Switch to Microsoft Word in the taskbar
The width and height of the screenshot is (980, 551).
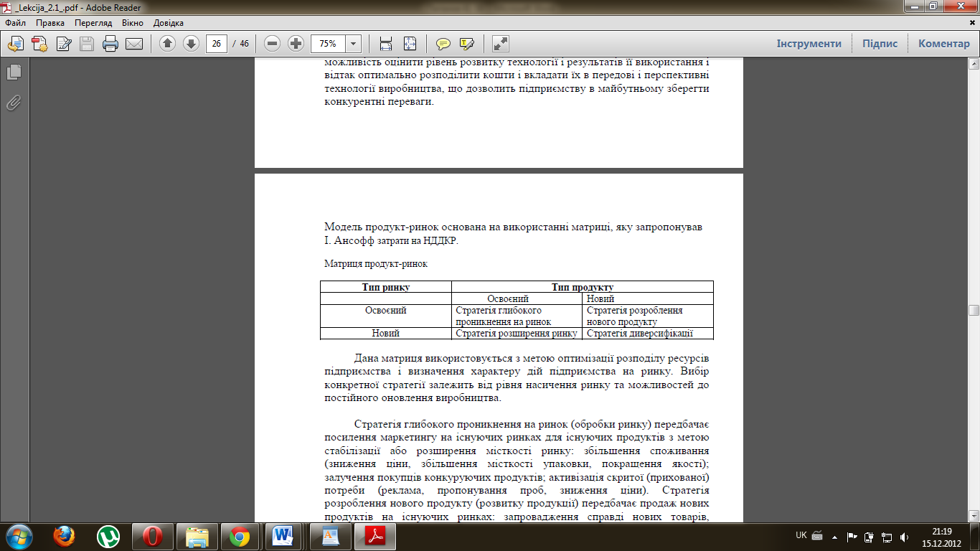[283, 536]
